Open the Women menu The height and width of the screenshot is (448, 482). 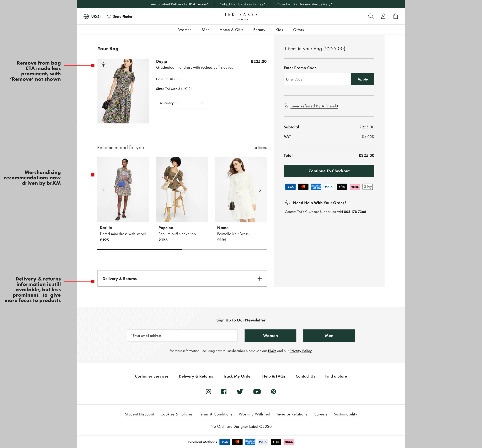[x=185, y=30]
